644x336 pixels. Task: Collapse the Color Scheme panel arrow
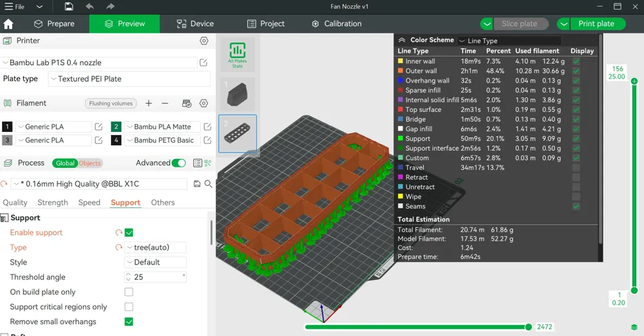pos(402,40)
